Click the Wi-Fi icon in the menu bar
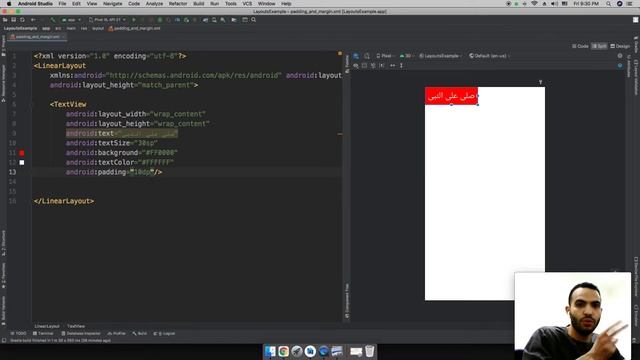This screenshot has width=640, height=360. [534, 4]
